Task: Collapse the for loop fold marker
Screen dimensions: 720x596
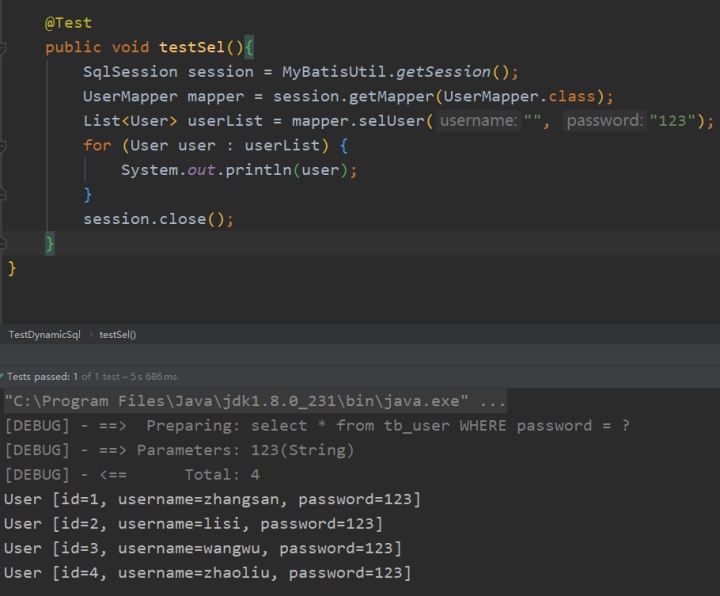Action: tap(2, 146)
